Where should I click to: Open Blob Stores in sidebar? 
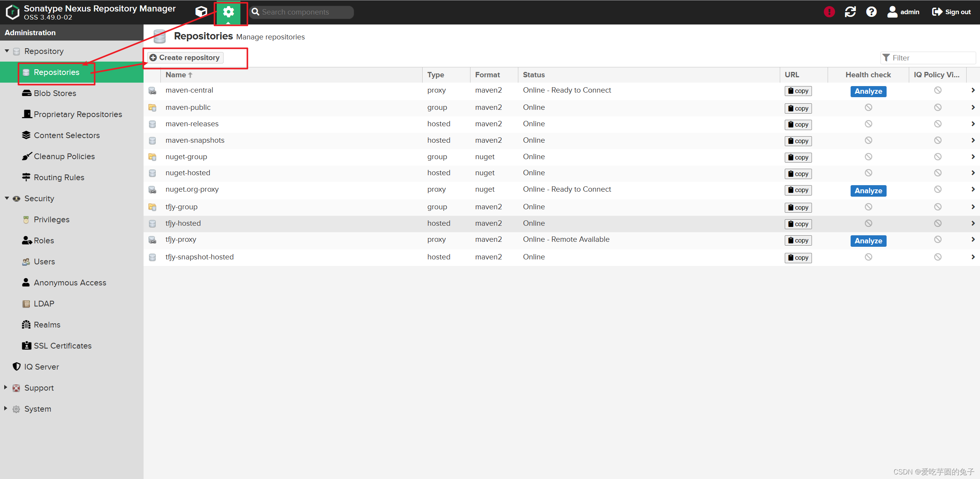(55, 93)
